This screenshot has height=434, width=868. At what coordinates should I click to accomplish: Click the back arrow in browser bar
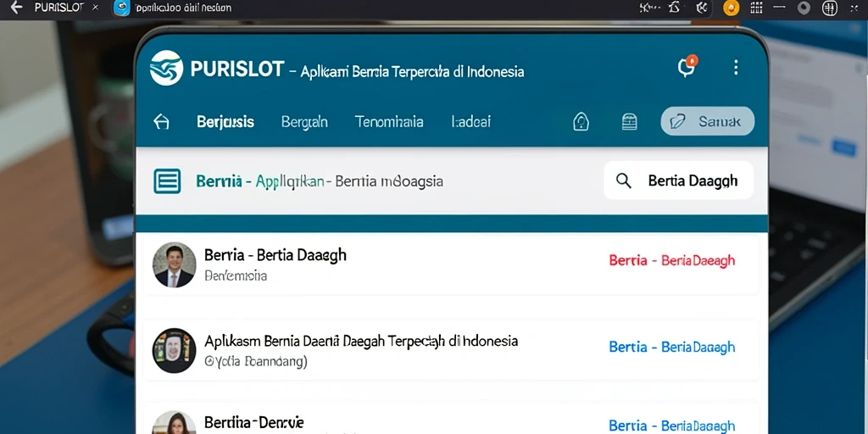pos(17,8)
